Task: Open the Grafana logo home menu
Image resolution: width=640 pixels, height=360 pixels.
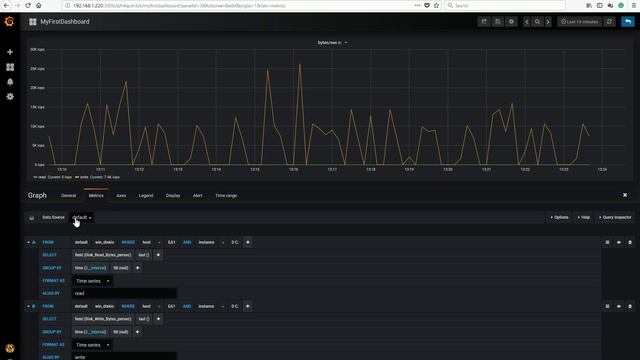Action: pyautogui.click(x=9, y=21)
